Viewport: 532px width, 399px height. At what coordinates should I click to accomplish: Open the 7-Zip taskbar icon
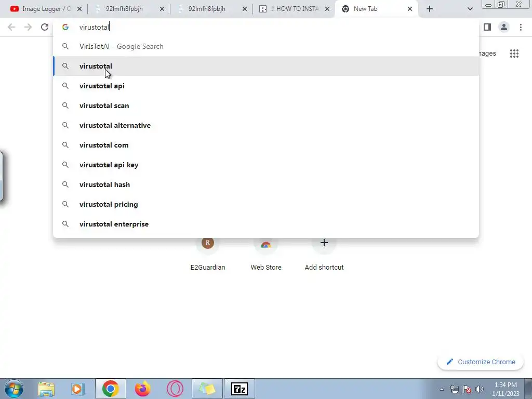pos(240,389)
